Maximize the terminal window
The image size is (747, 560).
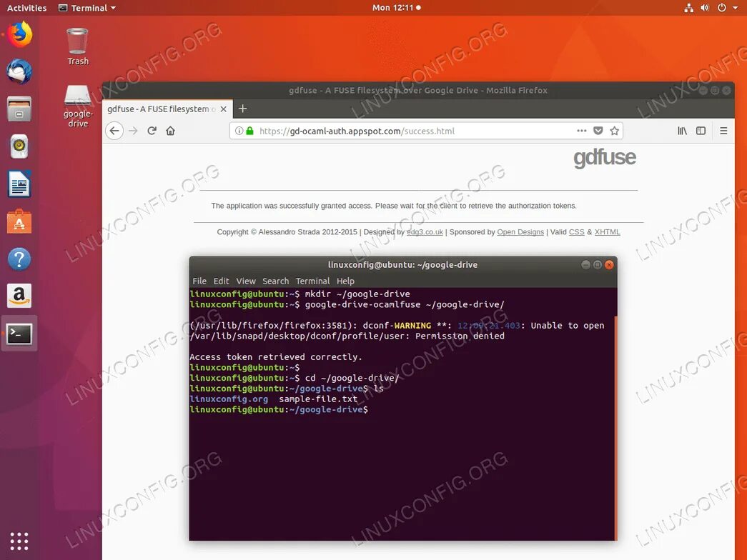pos(598,265)
